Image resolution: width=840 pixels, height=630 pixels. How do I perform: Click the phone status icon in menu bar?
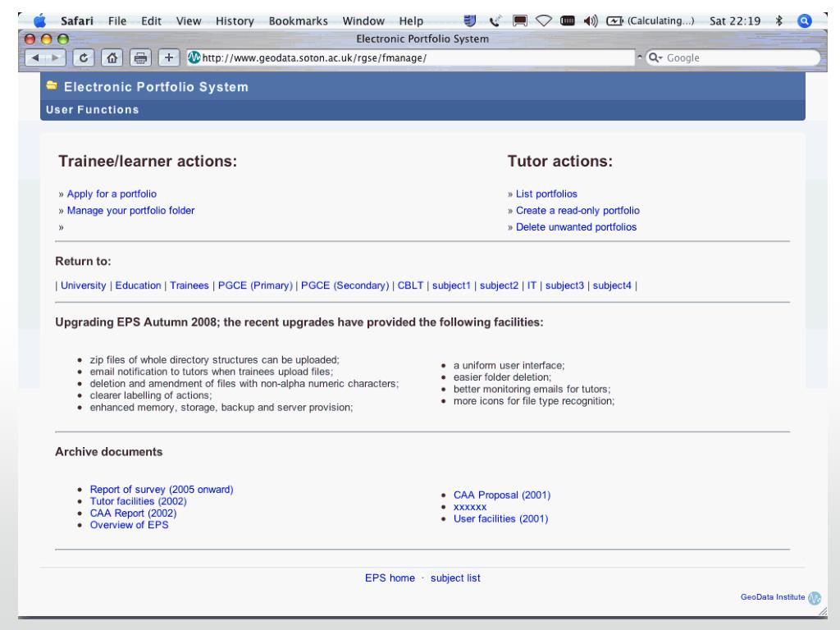tap(495, 21)
